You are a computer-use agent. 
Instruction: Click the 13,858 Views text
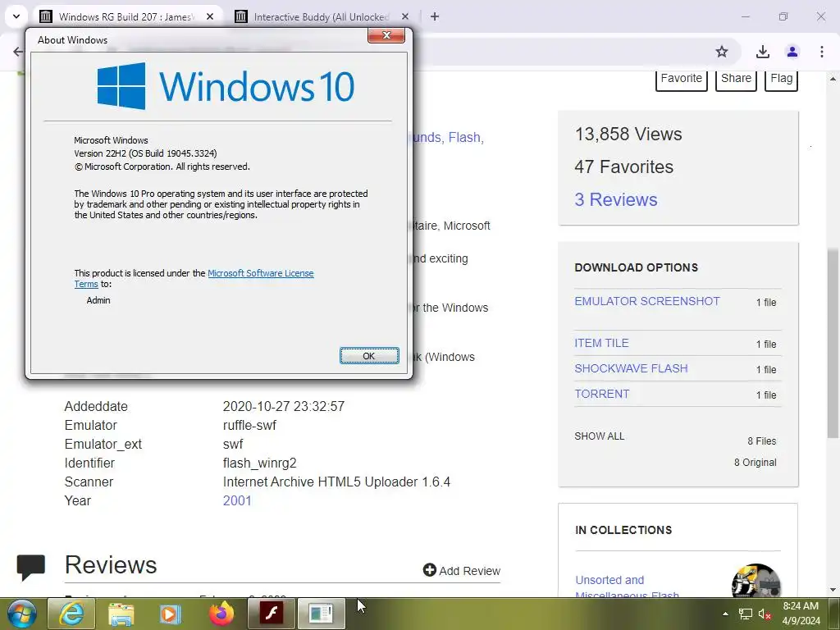628,134
